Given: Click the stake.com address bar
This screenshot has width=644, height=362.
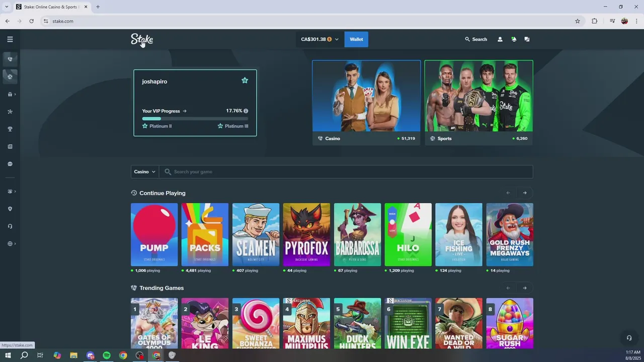Looking at the screenshot, I should (x=307, y=21).
